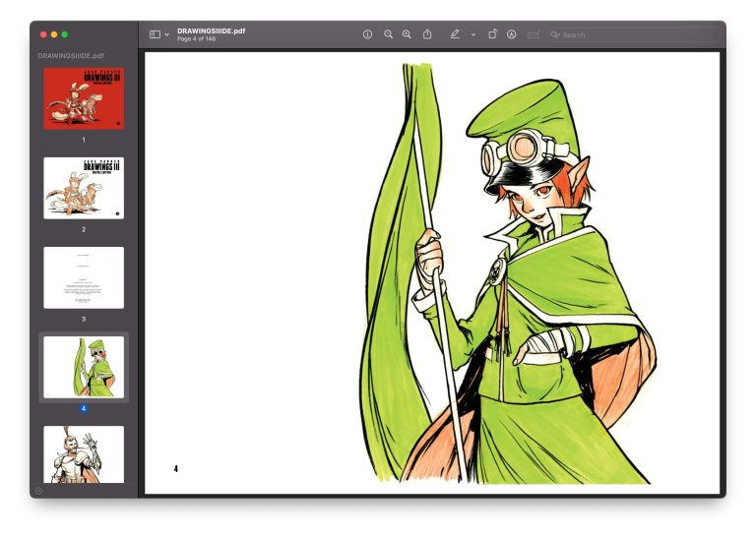Select the page 2 white cover thumbnail
Viewport: 756px width, 538px height.
(84, 188)
